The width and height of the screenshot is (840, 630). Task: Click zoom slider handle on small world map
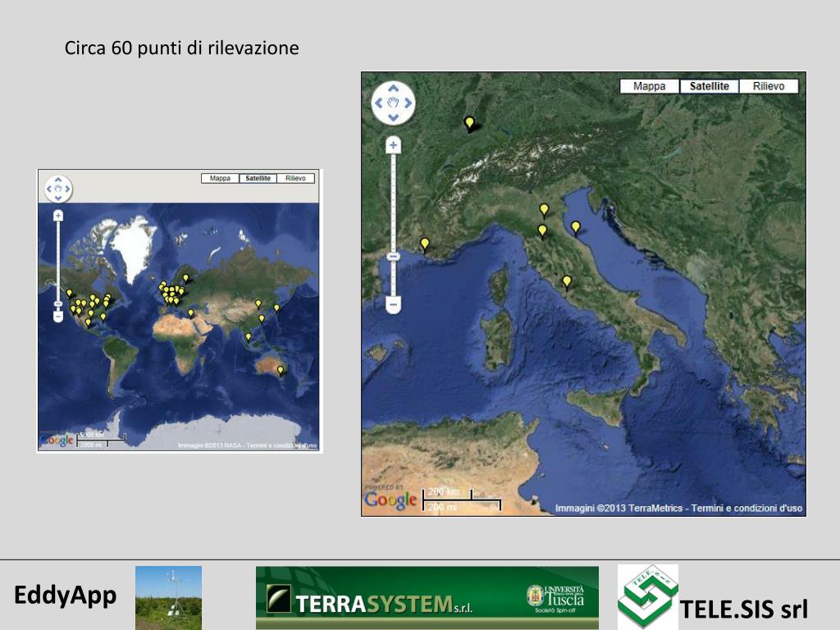coord(58,304)
